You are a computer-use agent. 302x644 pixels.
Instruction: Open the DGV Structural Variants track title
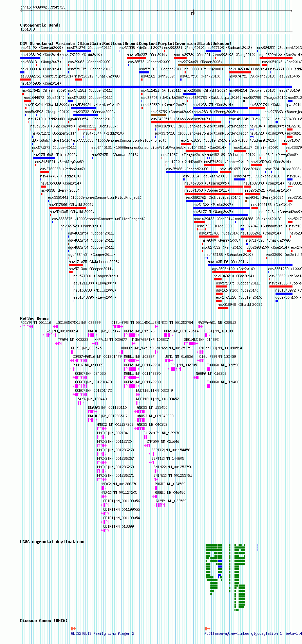[x=126, y=43]
